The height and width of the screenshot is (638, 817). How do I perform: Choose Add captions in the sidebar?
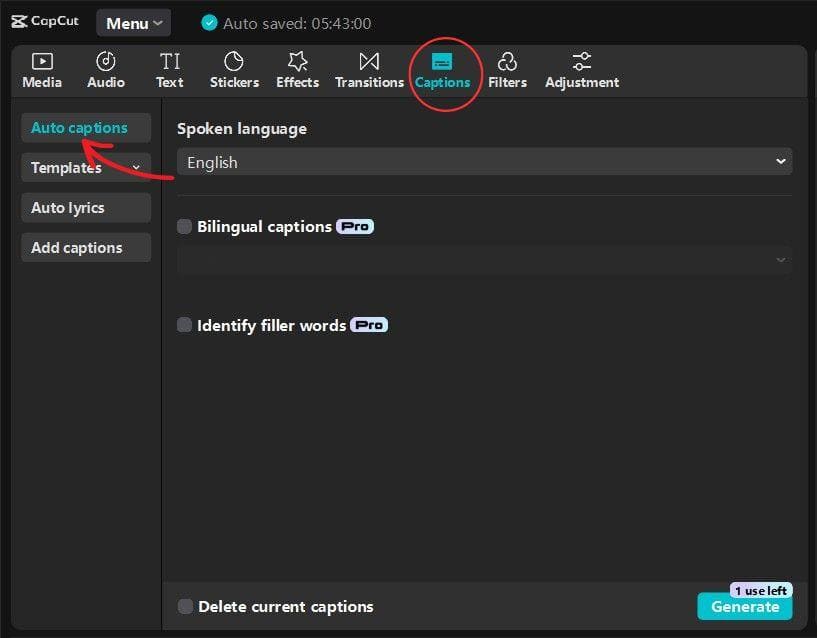pyautogui.click(x=86, y=248)
